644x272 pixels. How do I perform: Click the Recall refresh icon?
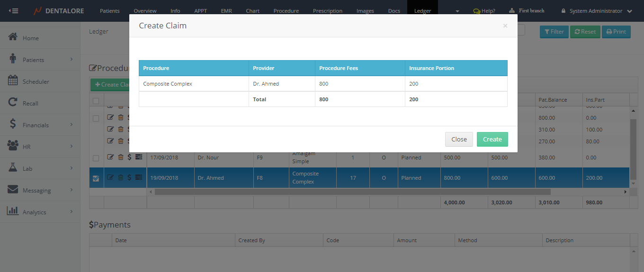[x=13, y=103]
